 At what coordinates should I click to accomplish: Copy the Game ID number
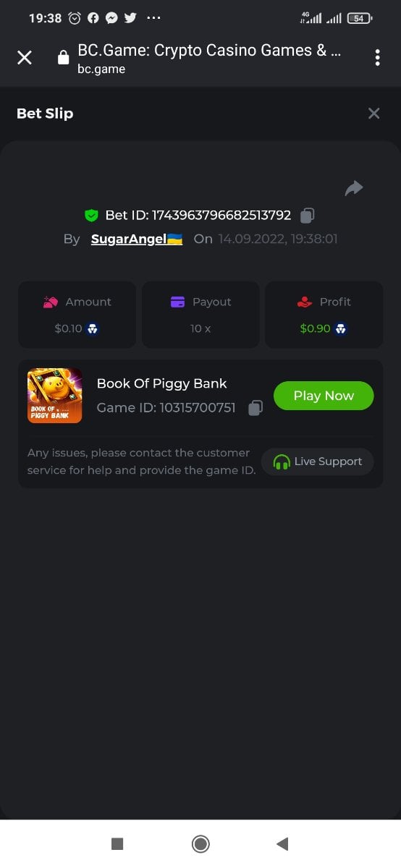tap(256, 408)
